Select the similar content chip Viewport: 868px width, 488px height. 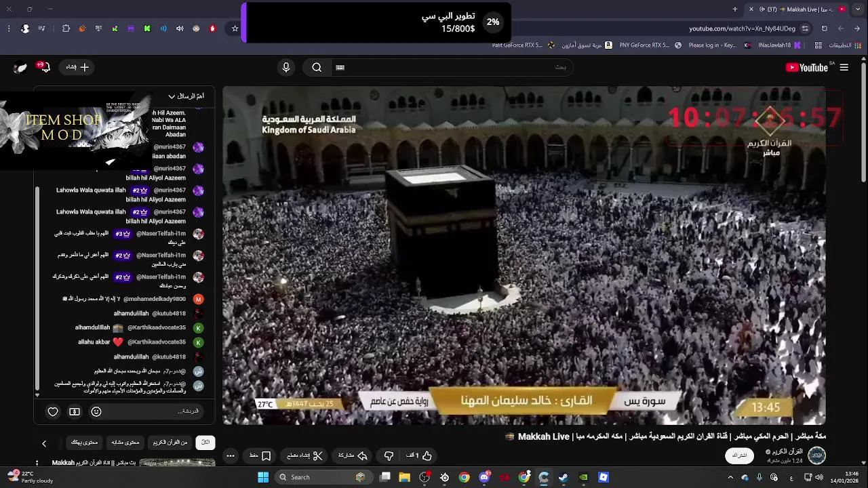pos(125,443)
